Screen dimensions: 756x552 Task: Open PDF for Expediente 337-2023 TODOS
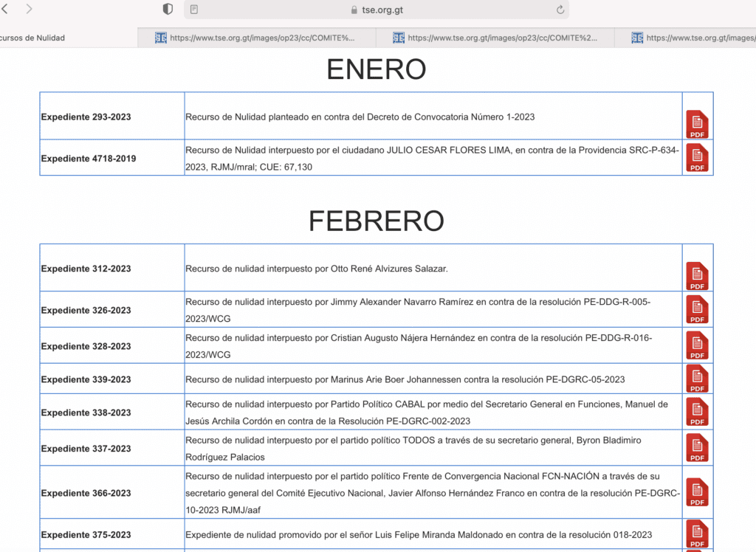[x=697, y=448]
